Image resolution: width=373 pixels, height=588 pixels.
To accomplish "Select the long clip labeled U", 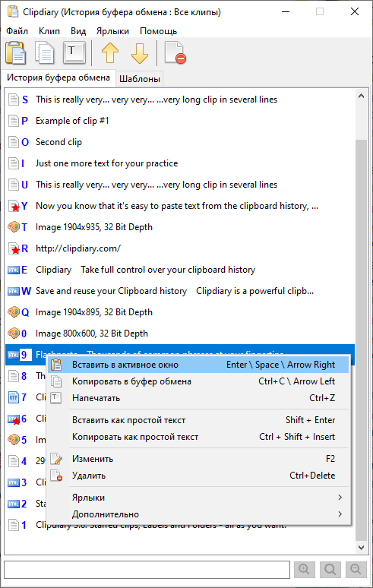I will [x=180, y=185].
